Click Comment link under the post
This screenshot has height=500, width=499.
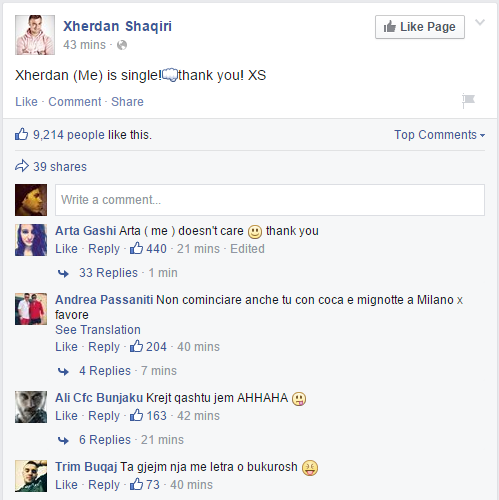tap(75, 102)
